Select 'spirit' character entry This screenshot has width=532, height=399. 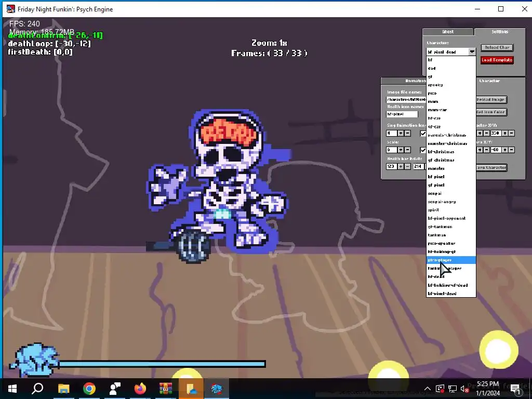coord(451,210)
